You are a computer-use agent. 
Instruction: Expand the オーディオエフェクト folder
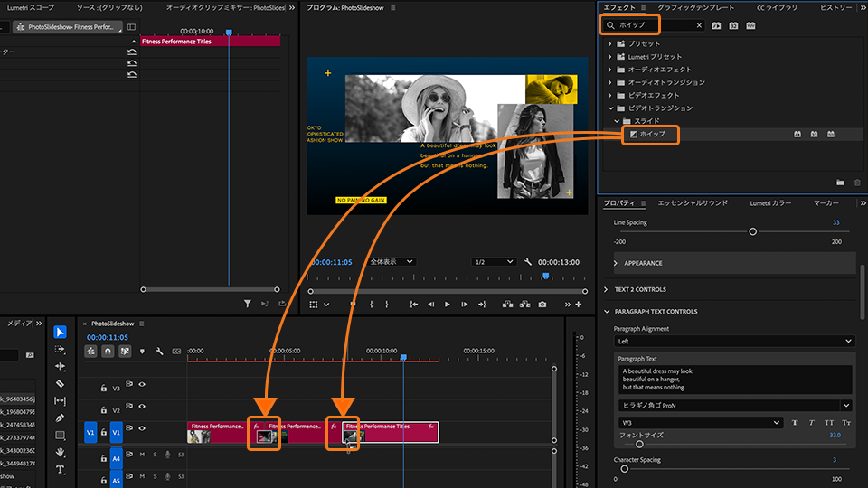[610, 70]
